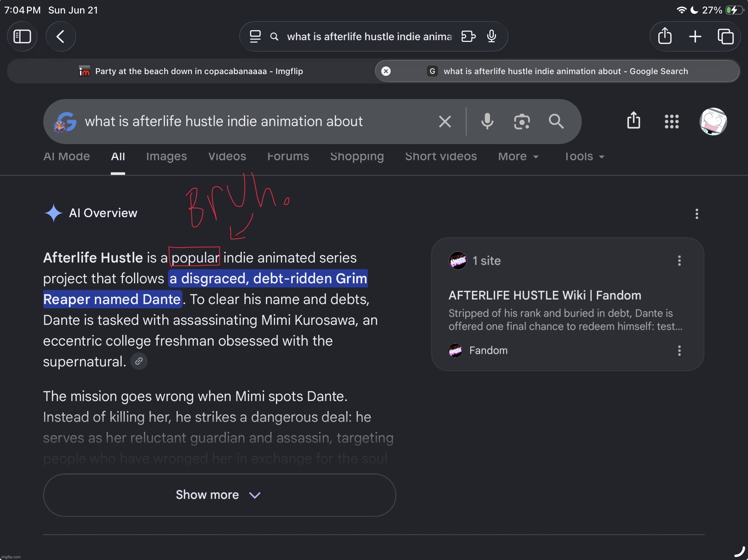
Task: Edit the Google search query field
Action: tap(224, 122)
